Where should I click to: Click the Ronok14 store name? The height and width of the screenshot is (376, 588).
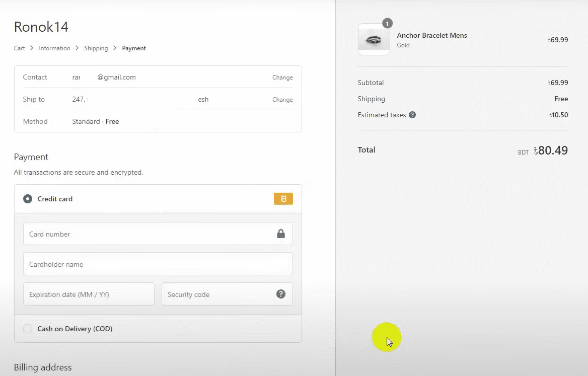41,27
